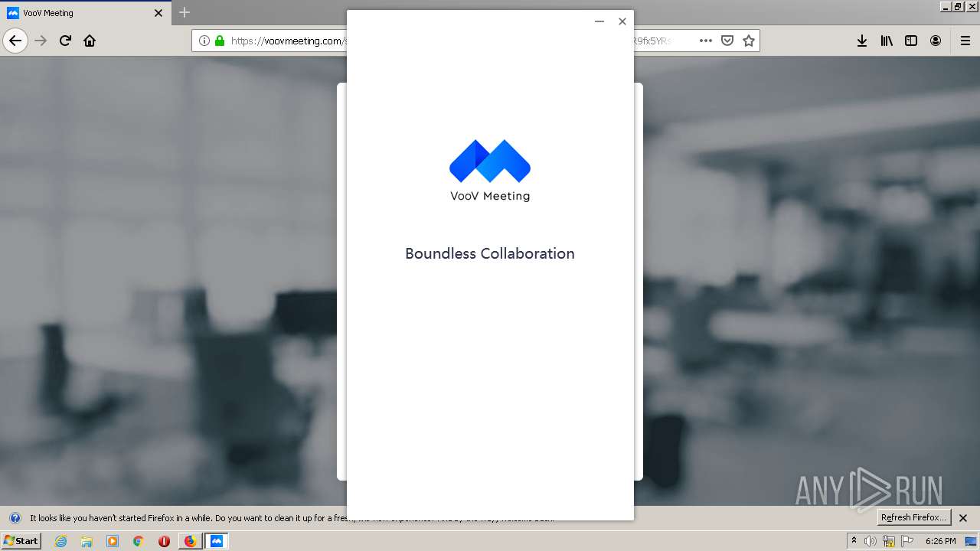Image resolution: width=980 pixels, height=551 pixels.
Task: Click the Firefox forward arrow
Action: point(41,41)
